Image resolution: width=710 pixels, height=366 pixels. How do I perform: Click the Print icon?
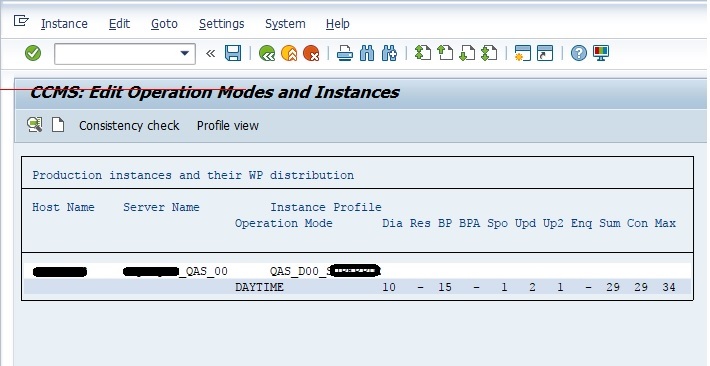(x=345, y=53)
